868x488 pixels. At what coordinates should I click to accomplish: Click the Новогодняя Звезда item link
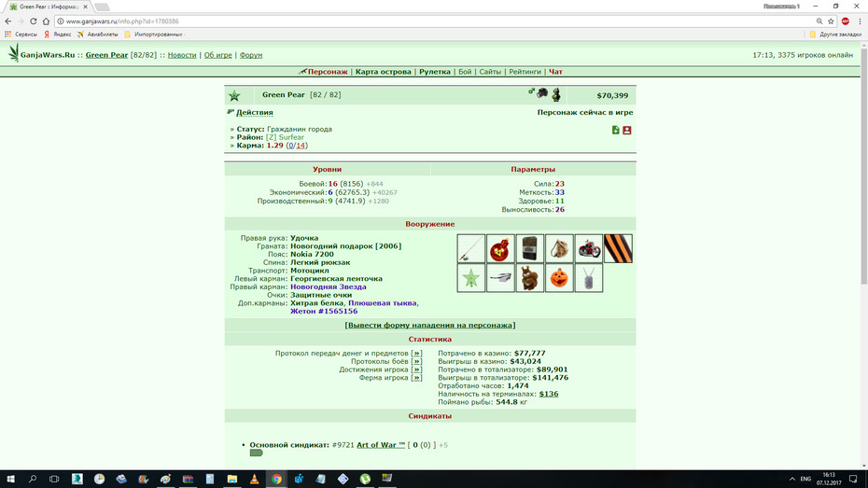[329, 286]
